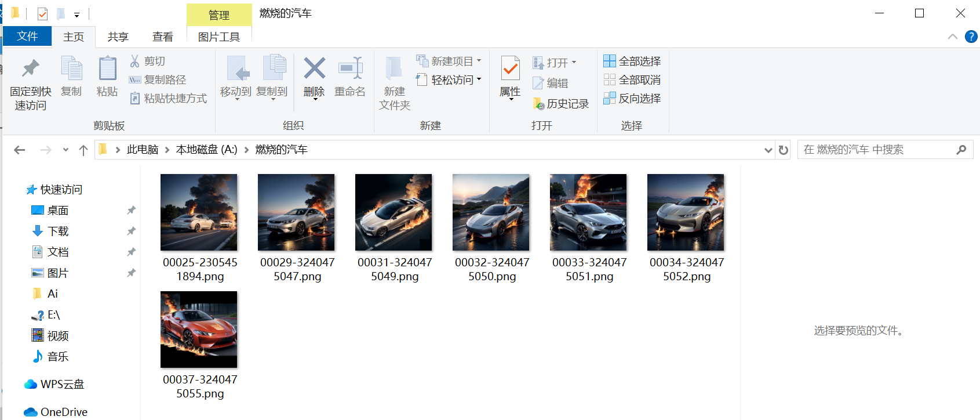The height and width of the screenshot is (420, 980).
Task: Click the Pin to Quick Access (固定到快速访问) icon
Action: tap(30, 69)
